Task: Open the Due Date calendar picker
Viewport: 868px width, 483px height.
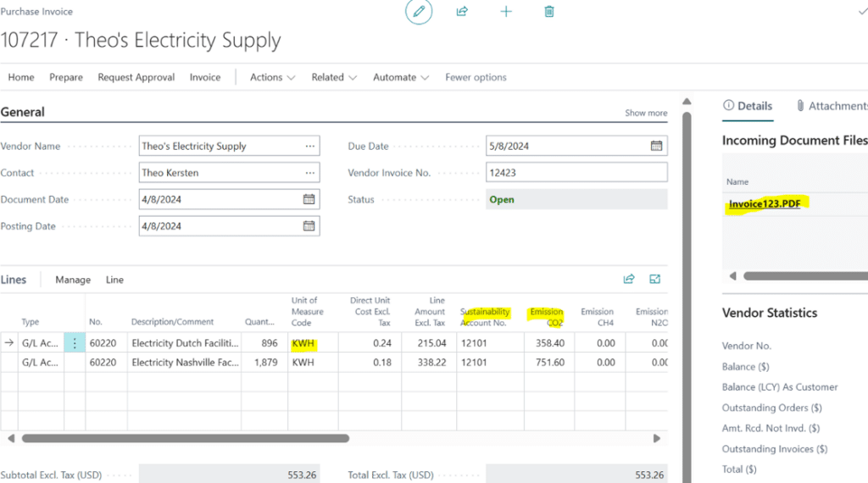Action: click(656, 146)
